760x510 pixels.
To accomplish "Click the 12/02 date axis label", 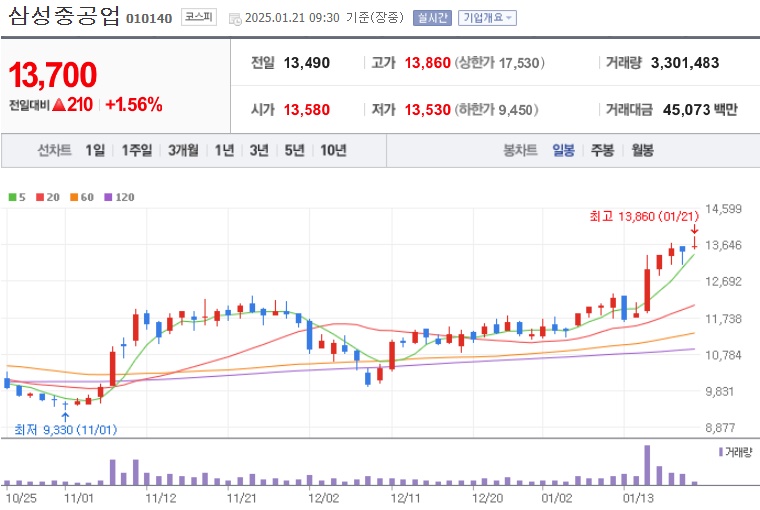I will [324, 498].
